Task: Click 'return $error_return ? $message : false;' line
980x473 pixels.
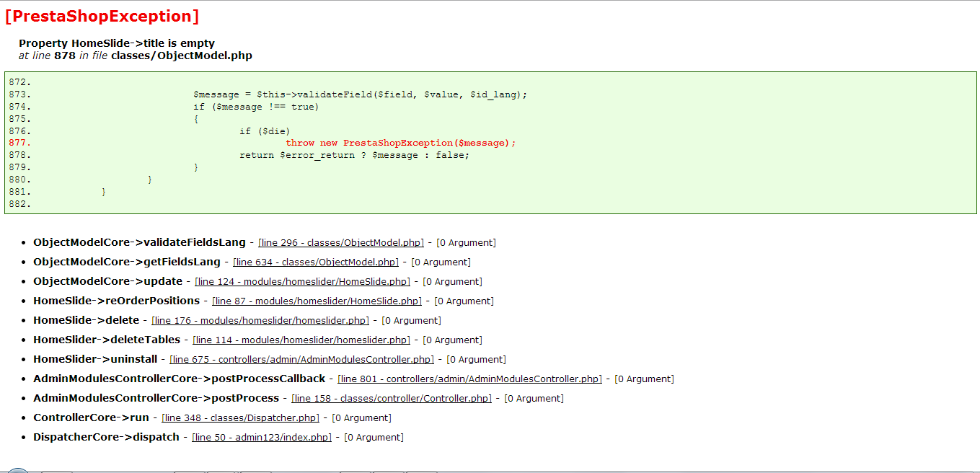Action: [x=354, y=155]
